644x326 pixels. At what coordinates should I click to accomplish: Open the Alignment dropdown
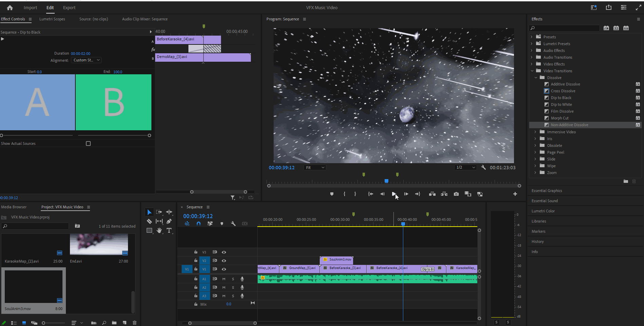click(86, 60)
